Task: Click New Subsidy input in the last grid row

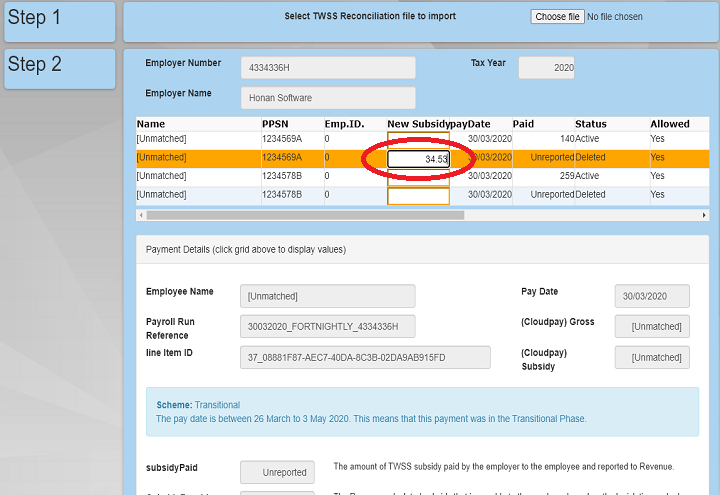Action: coord(418,195)
